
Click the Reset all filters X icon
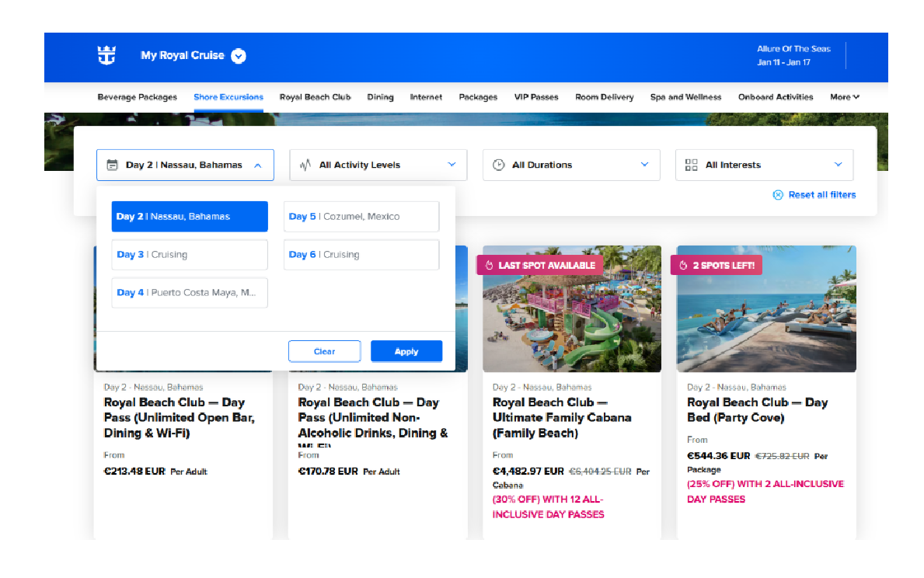(778, 195)
